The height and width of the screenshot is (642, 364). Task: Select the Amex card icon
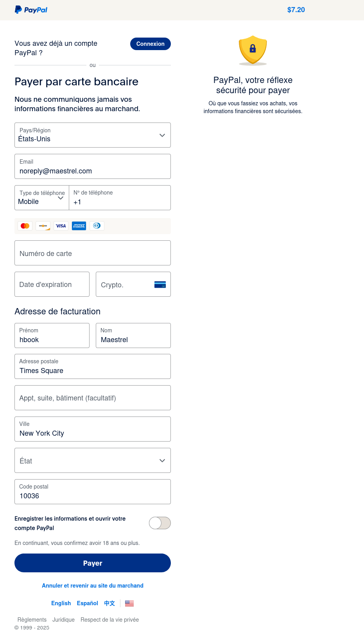coord(79,226)
